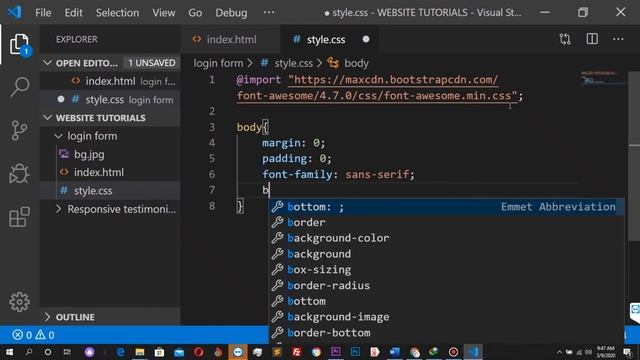Expand the Outline section
The height and width of the screenshot is (360, 640).
[x=110, y=317]
